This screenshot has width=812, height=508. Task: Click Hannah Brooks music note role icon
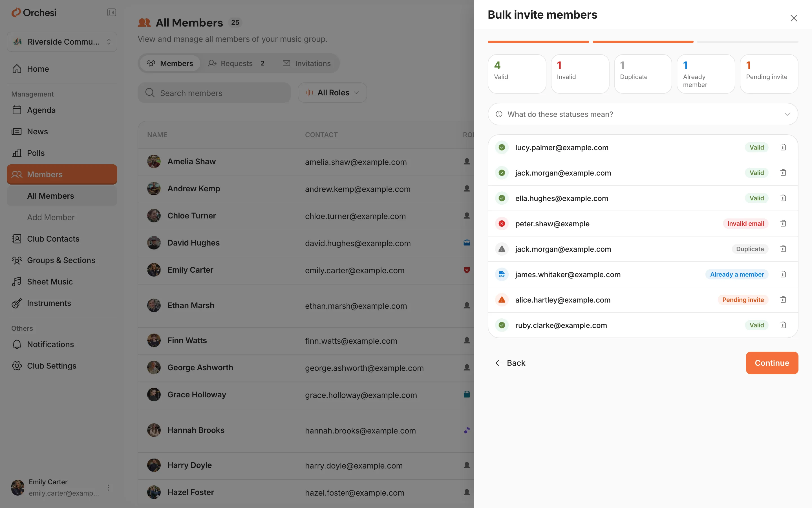tap(467, 430)
